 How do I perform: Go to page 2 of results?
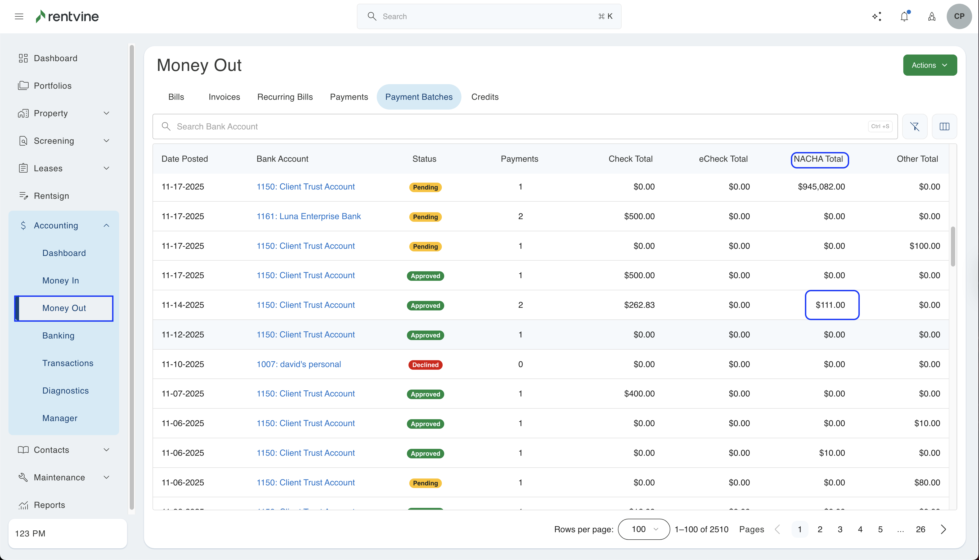click(x=820, y=529)
